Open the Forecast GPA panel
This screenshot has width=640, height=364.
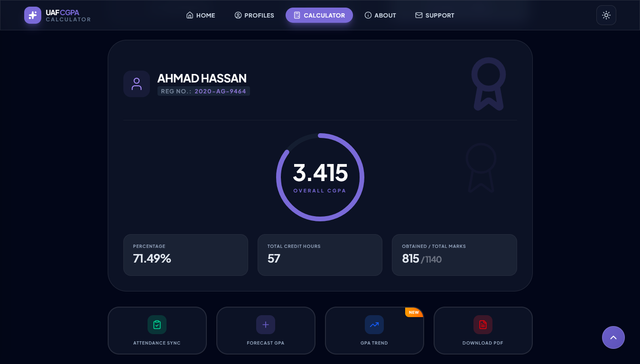266,330
